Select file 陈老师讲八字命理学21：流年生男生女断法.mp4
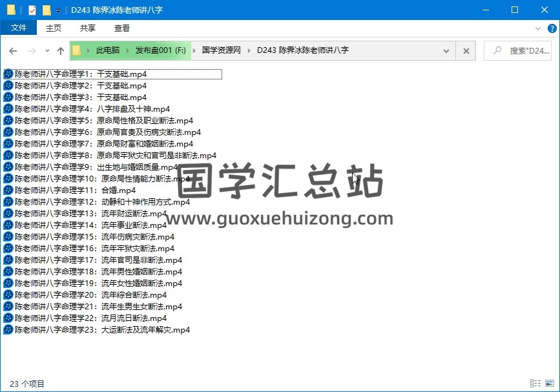The width and height of the screenshot is (560, 392). 93,306
